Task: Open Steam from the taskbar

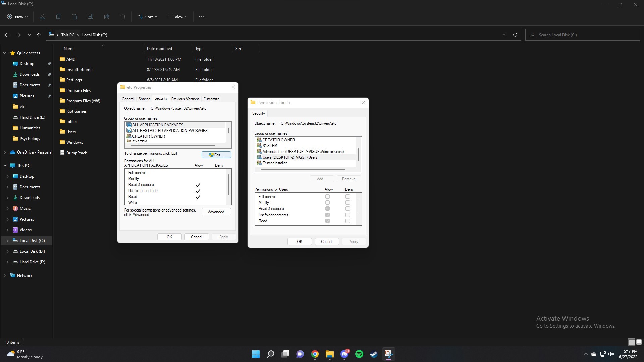Action: (x=374, y=354)
